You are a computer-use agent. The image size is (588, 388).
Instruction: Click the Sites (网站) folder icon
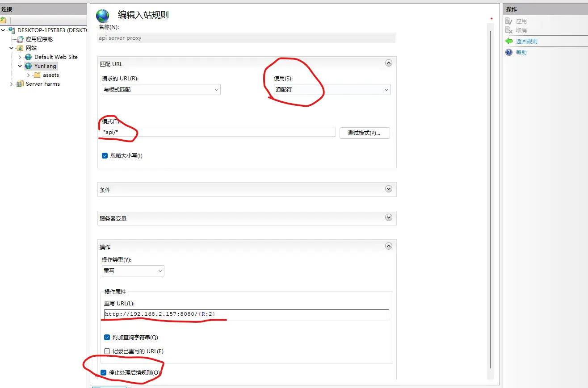[x=21, y=48]
